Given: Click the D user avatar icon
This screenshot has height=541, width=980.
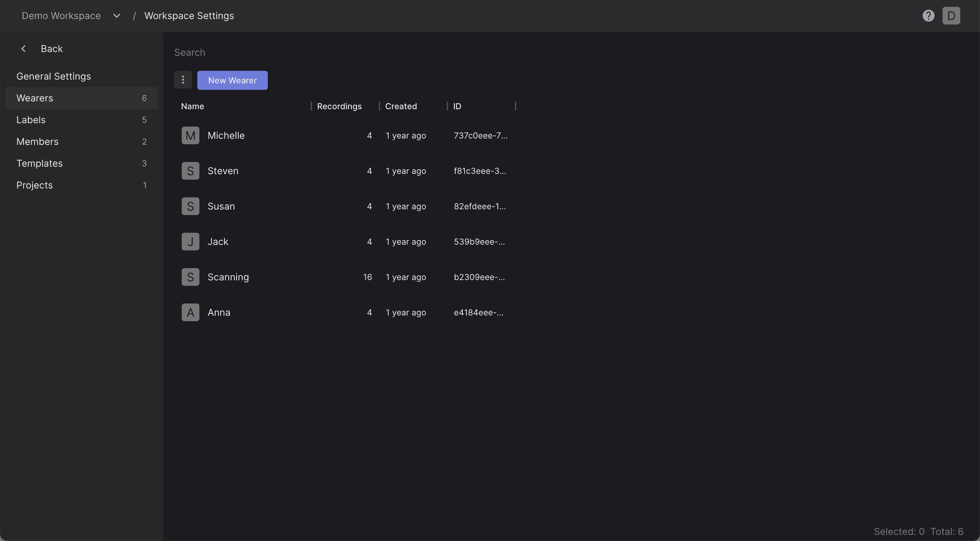Looking at the screenshot, I should (951, 16).
